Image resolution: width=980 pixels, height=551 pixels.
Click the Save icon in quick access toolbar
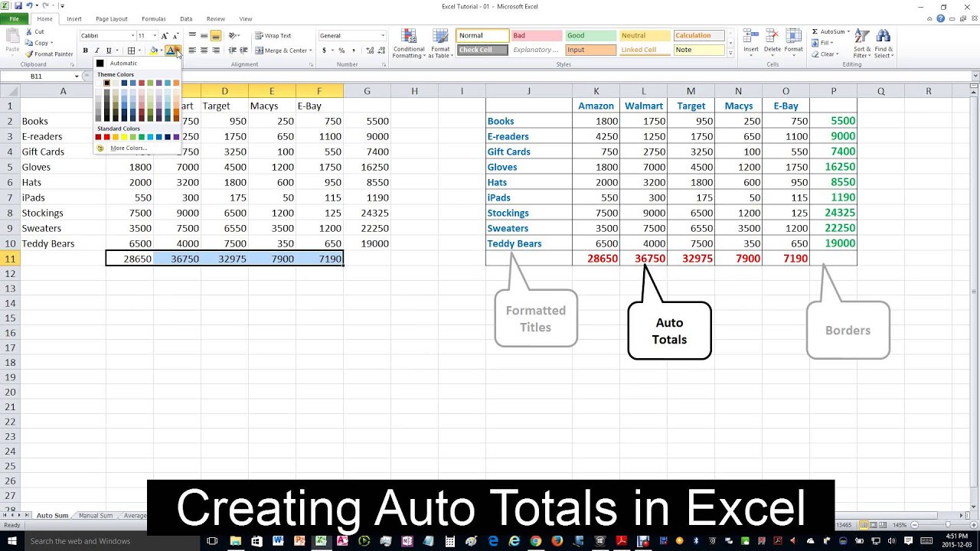(x=18, y=5)
